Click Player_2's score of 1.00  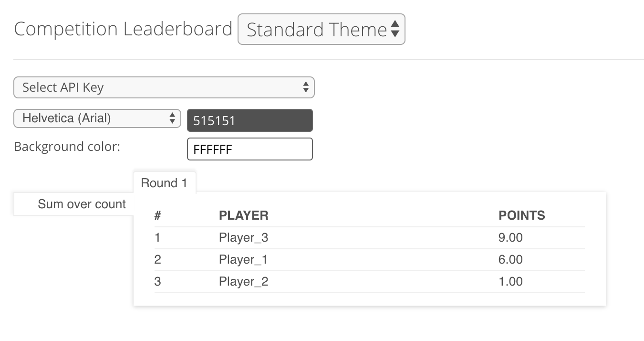coord(510,281)
